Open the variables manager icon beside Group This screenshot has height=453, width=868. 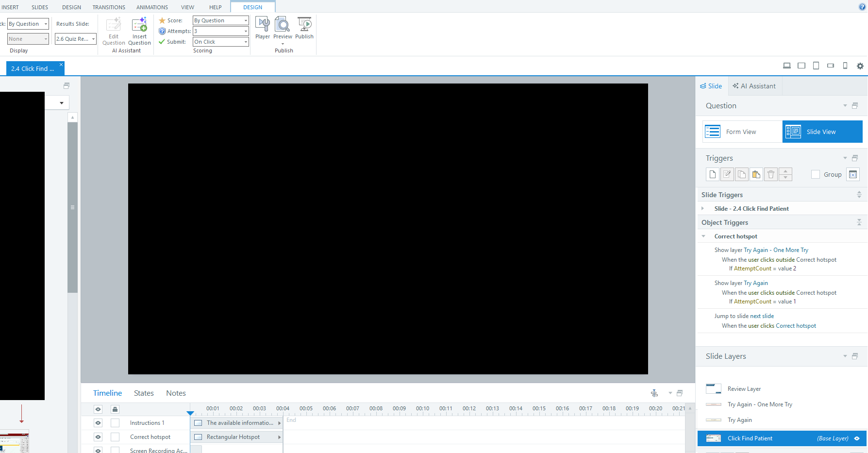853,174
